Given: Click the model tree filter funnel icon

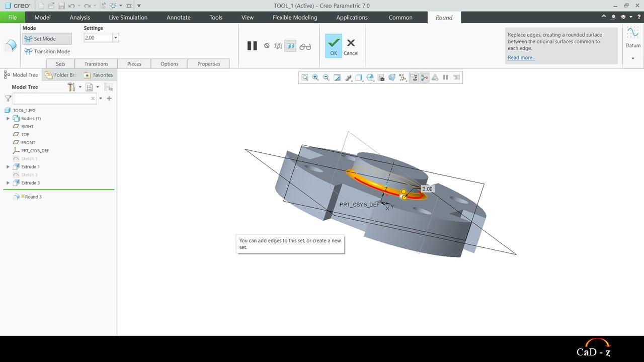Looking at the screenshot, I should pos(8,99).
